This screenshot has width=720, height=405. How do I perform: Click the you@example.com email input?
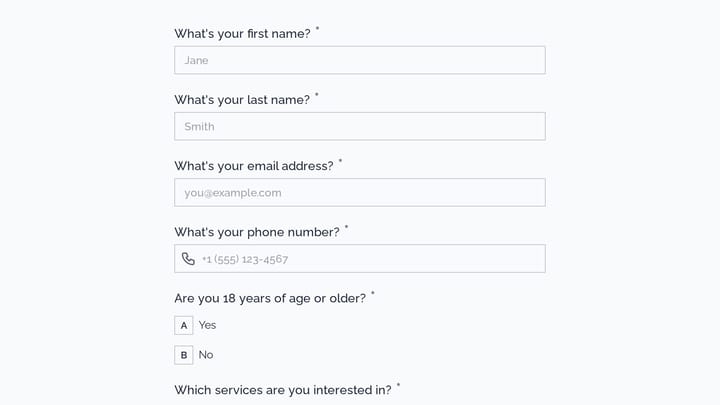tap(360, 192)
